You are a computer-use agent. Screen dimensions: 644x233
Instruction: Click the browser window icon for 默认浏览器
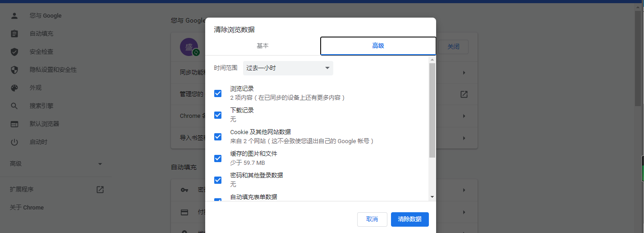(14, 124)
